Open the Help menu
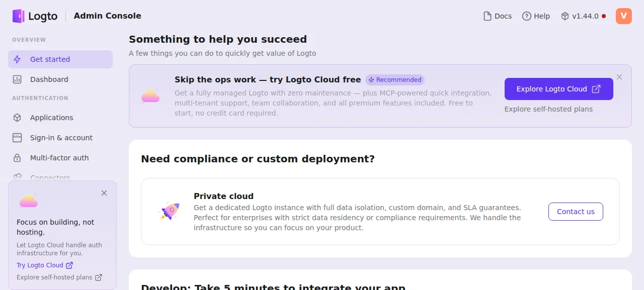This screenshot has width=644, height=290. 536,16
